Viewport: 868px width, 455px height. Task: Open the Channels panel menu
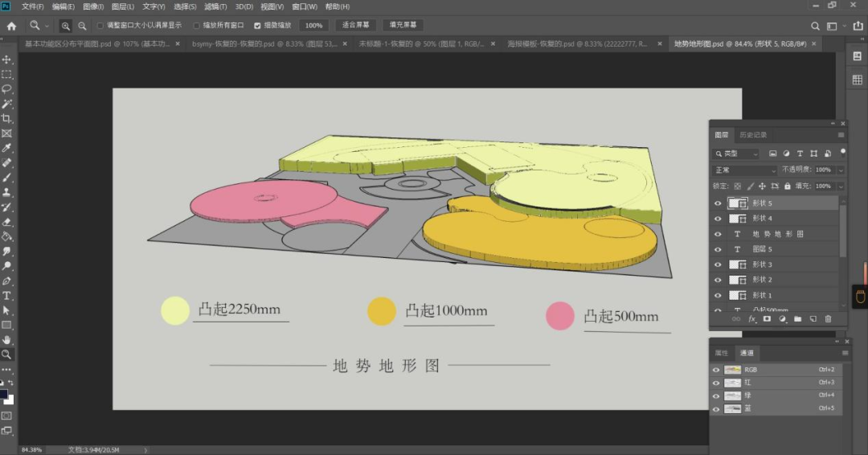(845, 353)
